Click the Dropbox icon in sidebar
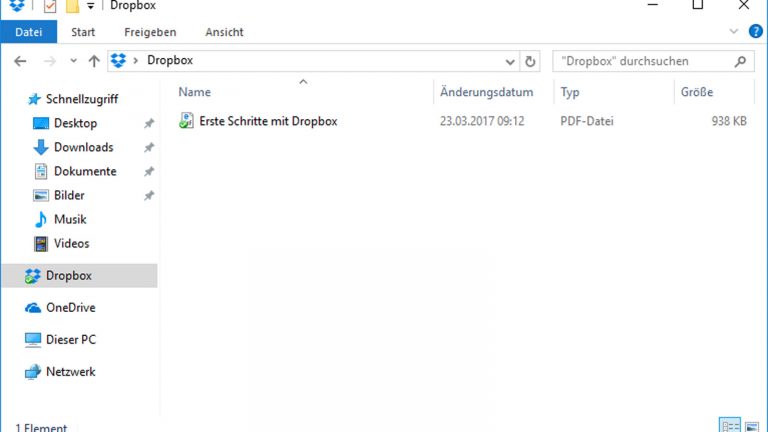This screenshot has height=432, width=768. [33, 276]
